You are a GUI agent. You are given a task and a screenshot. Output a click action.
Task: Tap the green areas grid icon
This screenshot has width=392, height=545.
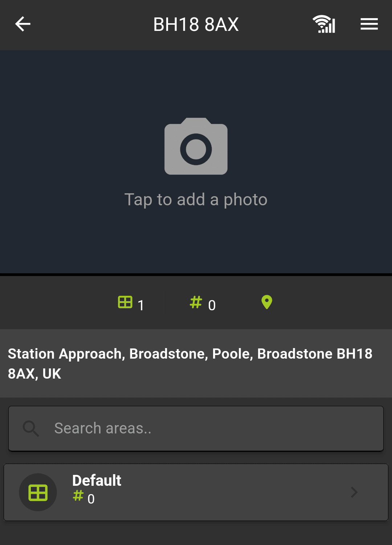[x=125, y=302]
